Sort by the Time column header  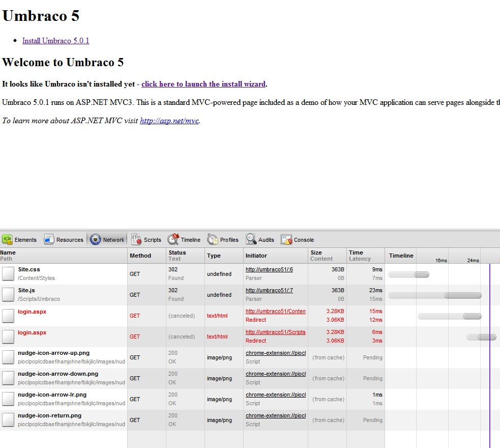[365, 256]
